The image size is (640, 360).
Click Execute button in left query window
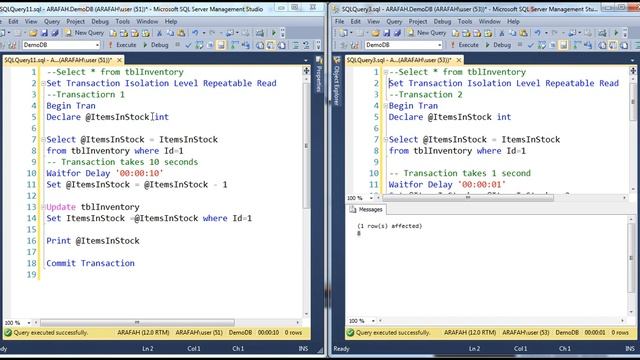pos(122,45)
